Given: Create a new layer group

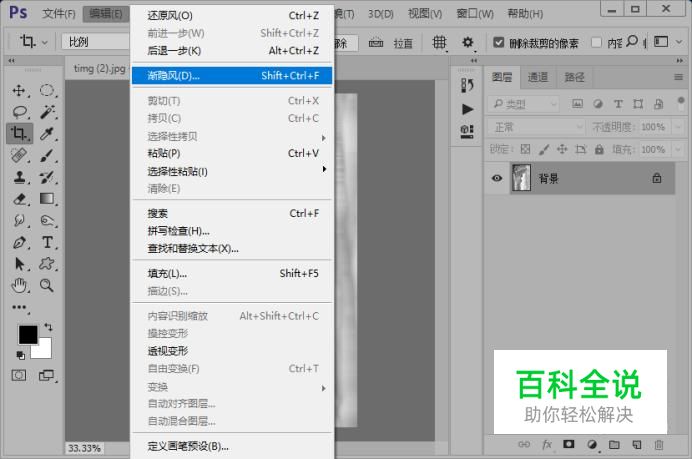Looking at the screenshot, I should click(x=614, y=444).
